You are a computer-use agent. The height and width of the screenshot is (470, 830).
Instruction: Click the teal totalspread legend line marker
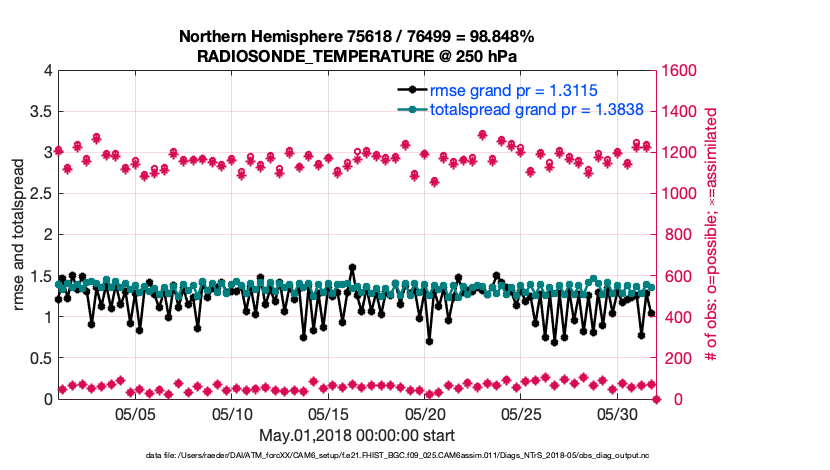pos(405,110)
